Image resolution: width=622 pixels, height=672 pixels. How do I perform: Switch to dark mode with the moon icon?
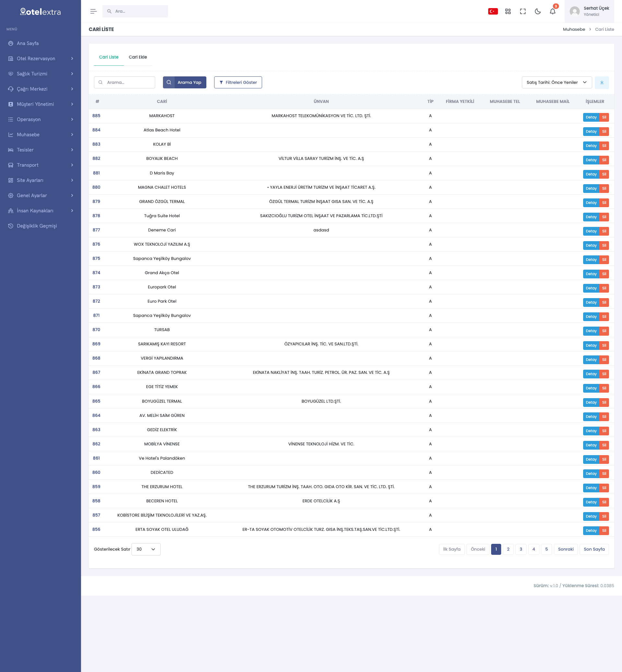click(x=538, y=11)
